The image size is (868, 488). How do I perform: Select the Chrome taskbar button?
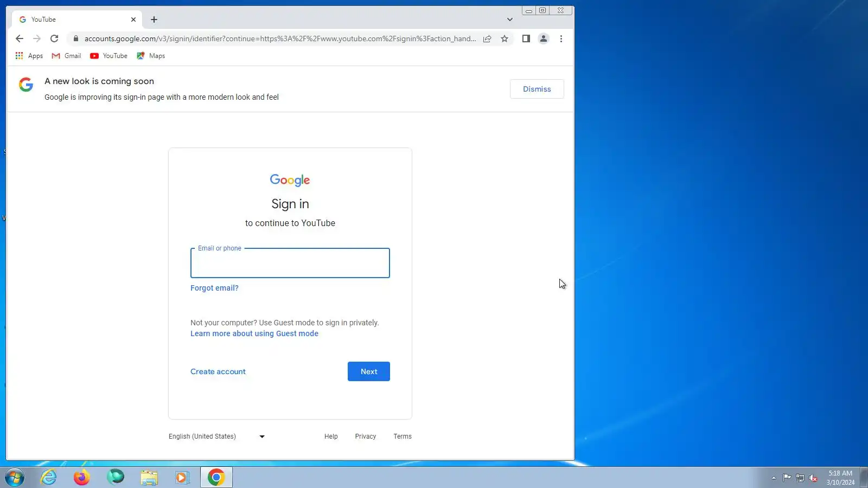[216, 478]
